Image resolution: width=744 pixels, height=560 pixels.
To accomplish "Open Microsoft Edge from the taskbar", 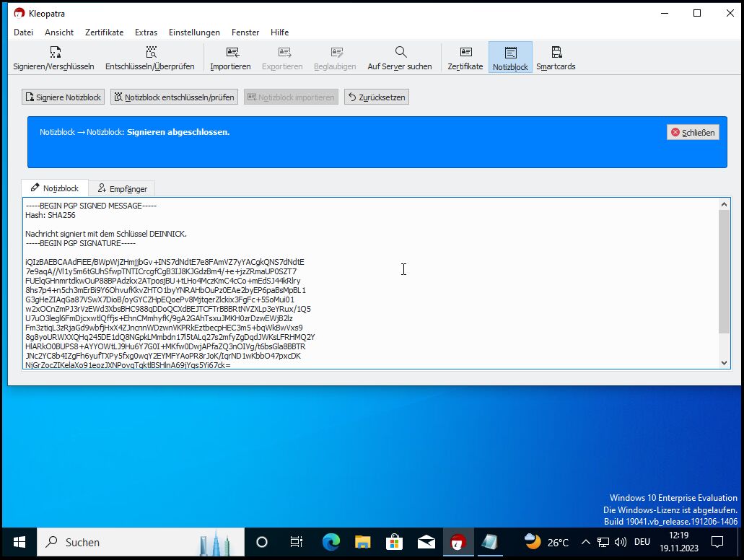I will click(331, 542).
